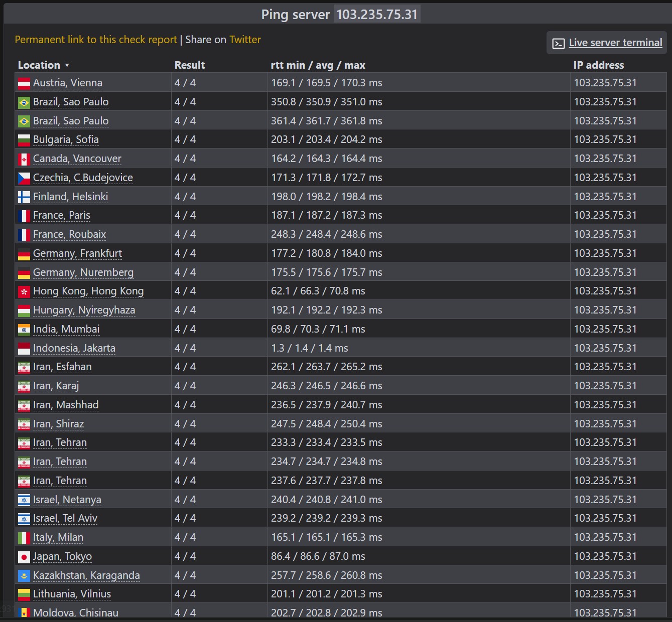672x622 pixels.
Task: Select the 69.8 / 70.3 / 71.1 ms value
Action: (x=318, y=329)
